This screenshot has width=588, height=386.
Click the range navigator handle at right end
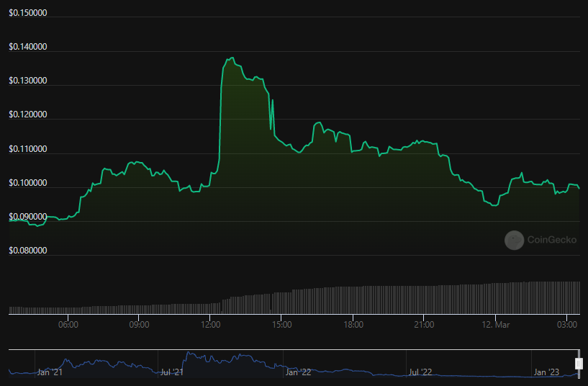click(578, 363)
